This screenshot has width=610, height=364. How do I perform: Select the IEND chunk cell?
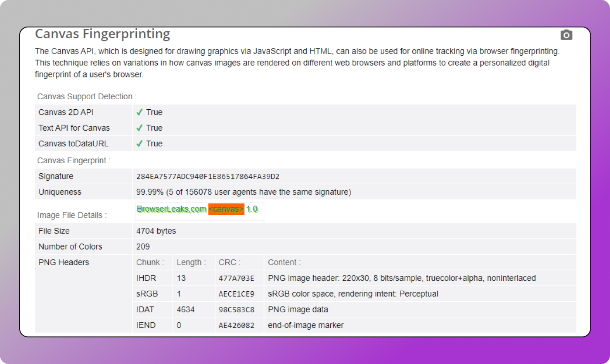tap(146, 325)
